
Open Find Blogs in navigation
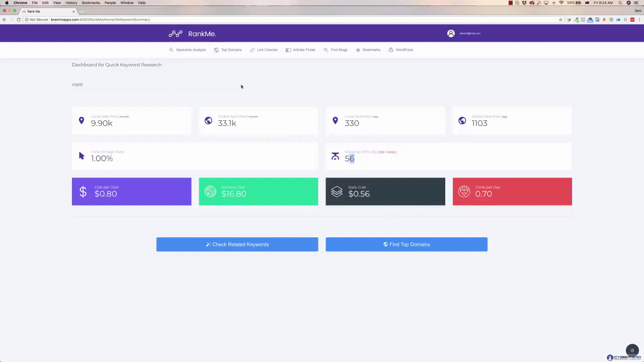click(x=336, y=50)
